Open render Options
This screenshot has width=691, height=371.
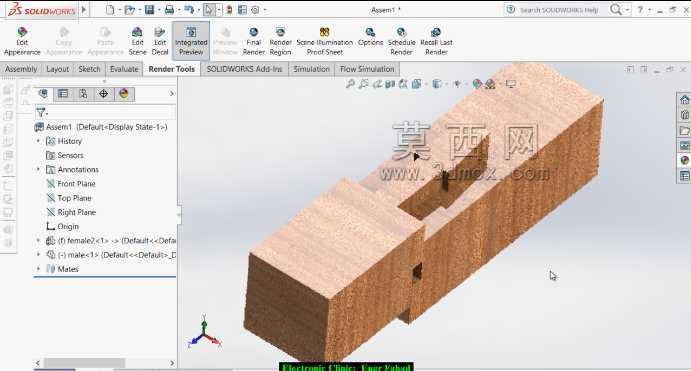tap(370, 37)
